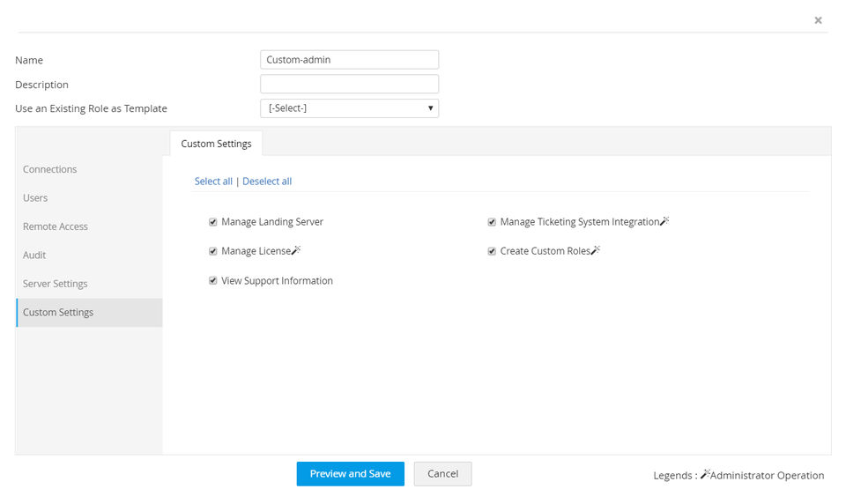The height and width of the screenshot is (504, 846).
Task: Disable View Support Information permission
Action: 213,281
